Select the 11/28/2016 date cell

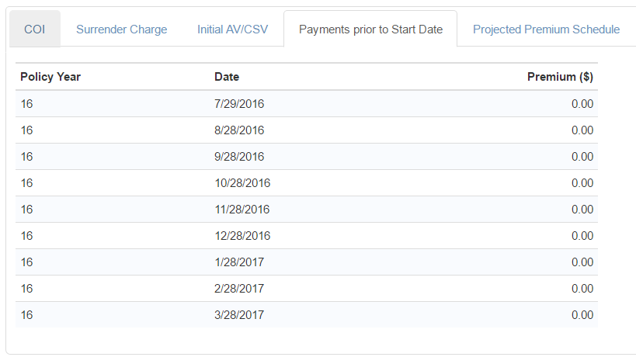click(242, 210)
